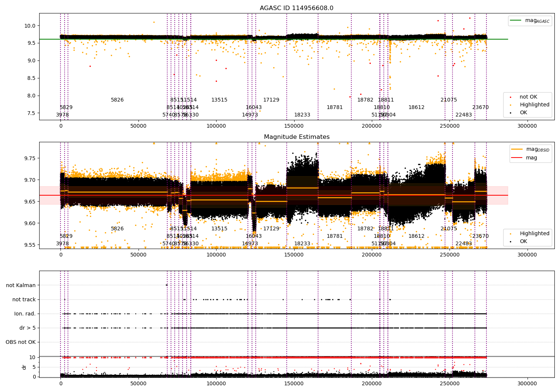Click obsid label 17129 in the Magnitude Estimates plot
560x392 pixels.
(x=271, y=229)
